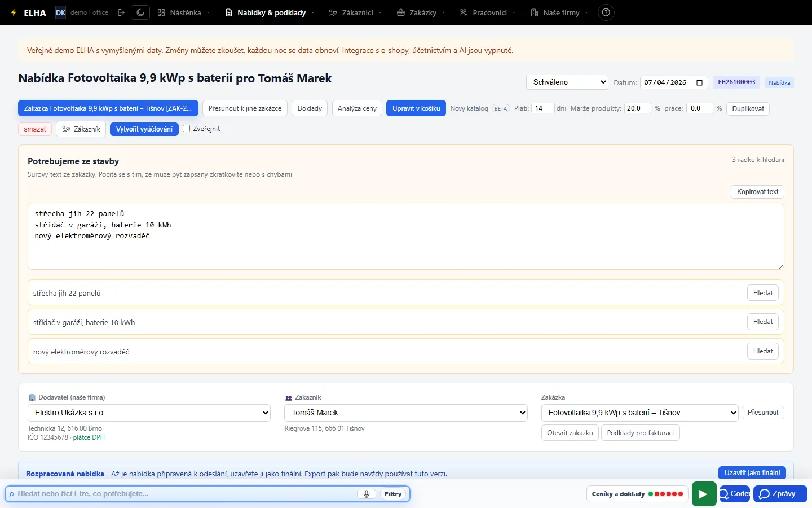Open the calendar picker in Datum field
Image resolution: width=812 pixels, height=508 pixels.
(699, 82)
